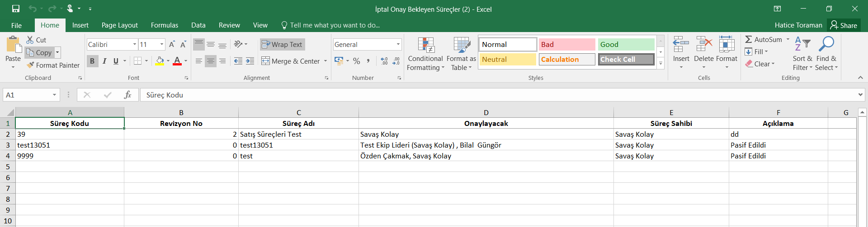This screenshot has height=227, width=868.
Task: Click the Percent Style icon
Action: [x=357, y=61]
